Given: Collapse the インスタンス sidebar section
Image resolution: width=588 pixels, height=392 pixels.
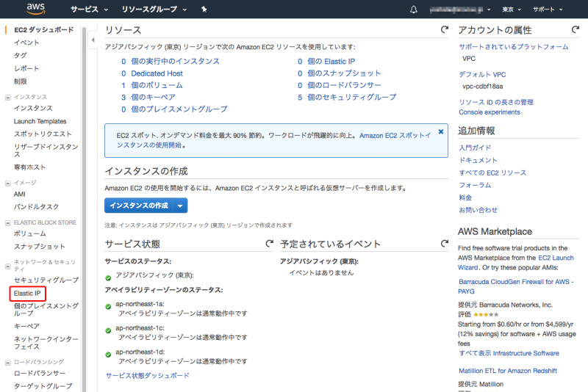Looking at the screenshot, I should pos(7,98).
